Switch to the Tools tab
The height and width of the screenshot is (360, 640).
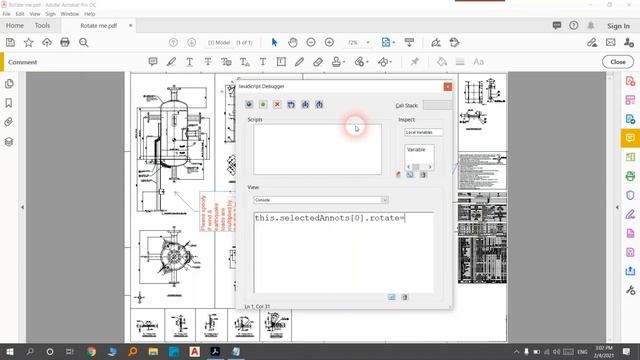42,25
